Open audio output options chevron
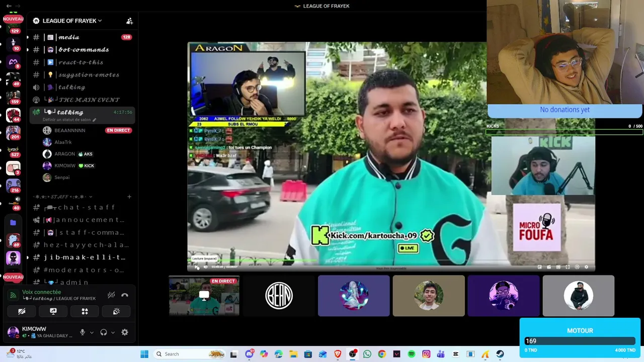The width and height of the screenshot is (644, 362). 113,332
